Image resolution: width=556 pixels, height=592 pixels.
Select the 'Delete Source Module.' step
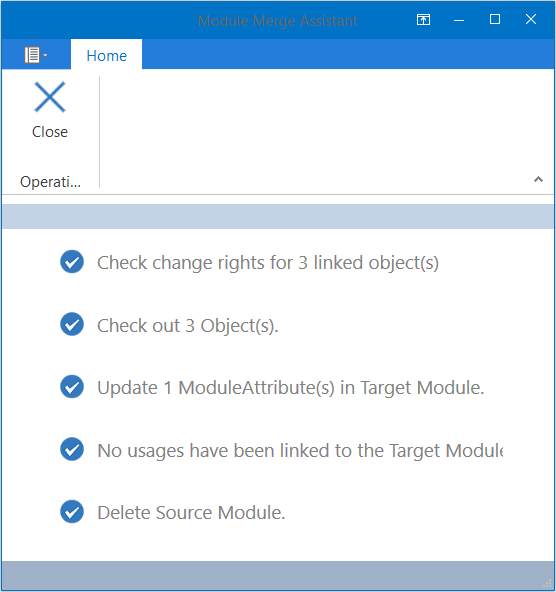(x=191, y=513)
